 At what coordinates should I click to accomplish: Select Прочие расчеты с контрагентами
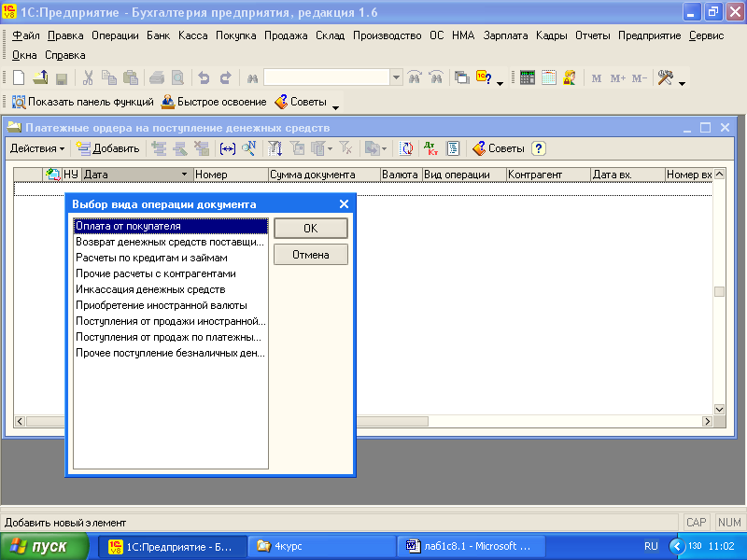pyautogui.click(x=171, y=273)
